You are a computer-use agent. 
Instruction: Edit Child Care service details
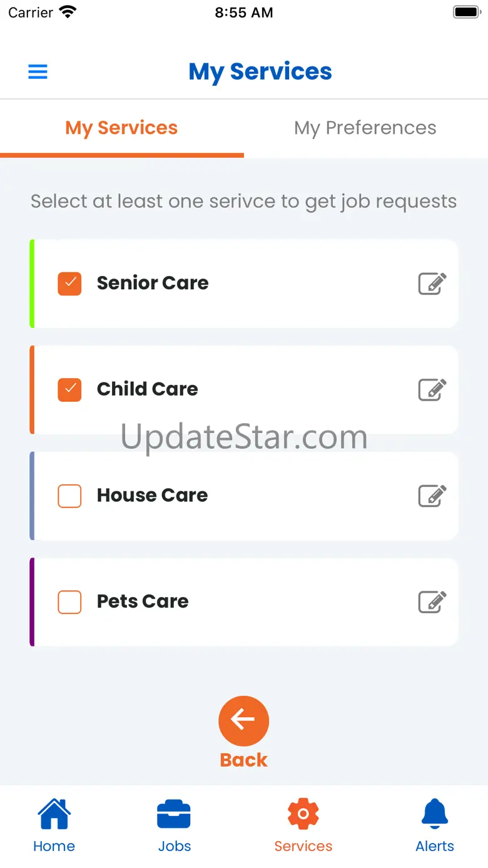coord(432,390)
